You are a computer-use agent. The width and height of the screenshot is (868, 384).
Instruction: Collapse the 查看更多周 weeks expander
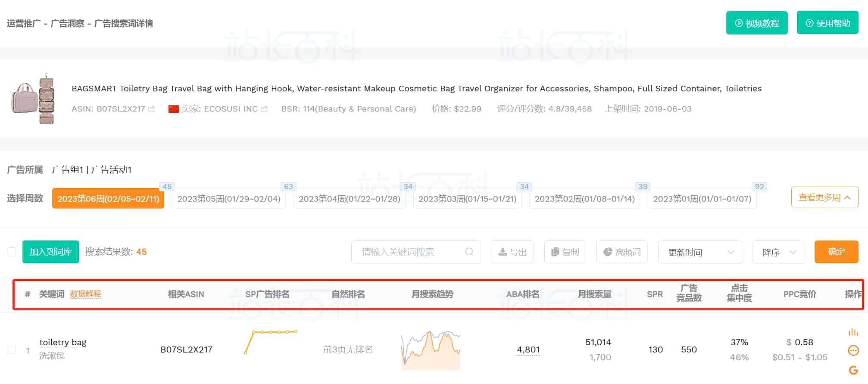(824, 197)
